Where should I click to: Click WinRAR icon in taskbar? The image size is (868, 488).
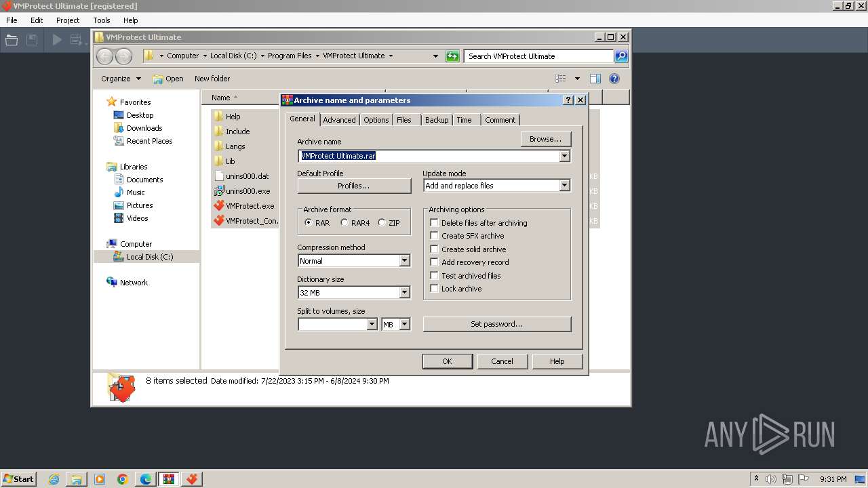click(169, 479)
